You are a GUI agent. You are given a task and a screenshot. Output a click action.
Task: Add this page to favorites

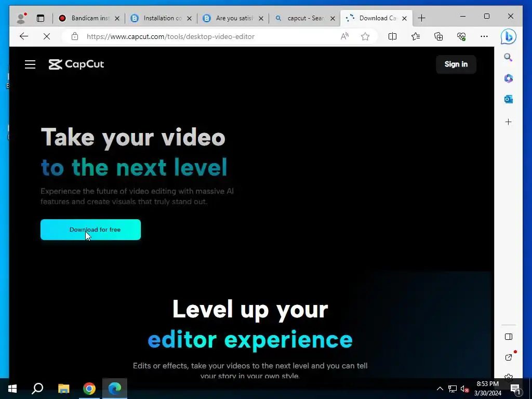[365, 36]
